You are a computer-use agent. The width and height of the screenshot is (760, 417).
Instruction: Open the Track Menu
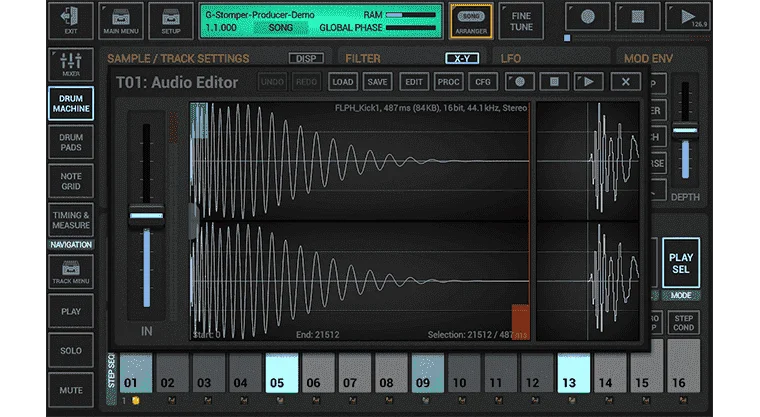[x=71, y=272]
